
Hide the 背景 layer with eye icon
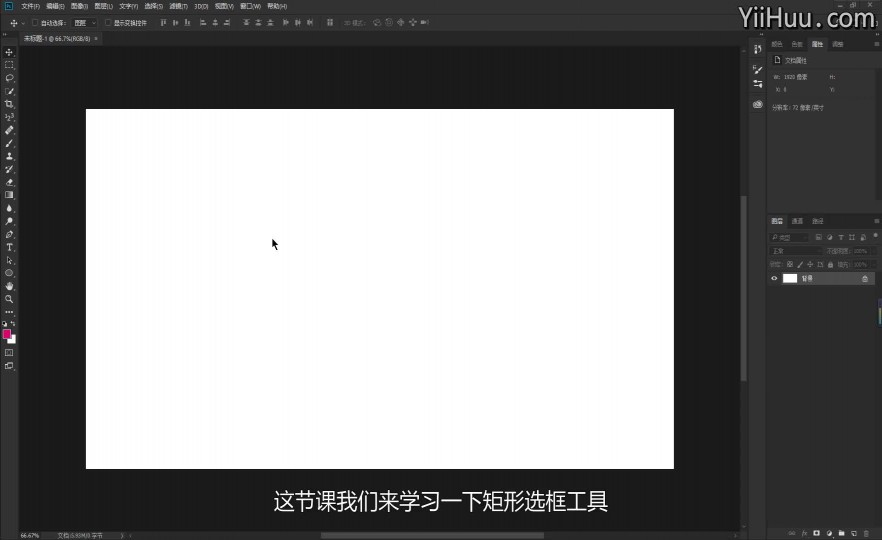click(x=774, y=278)
